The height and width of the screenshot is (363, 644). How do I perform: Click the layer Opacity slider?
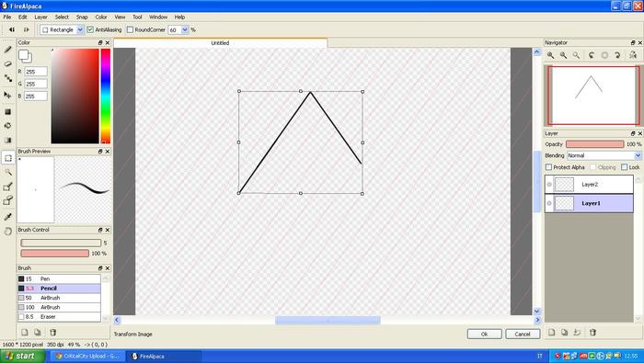(594, 144)
